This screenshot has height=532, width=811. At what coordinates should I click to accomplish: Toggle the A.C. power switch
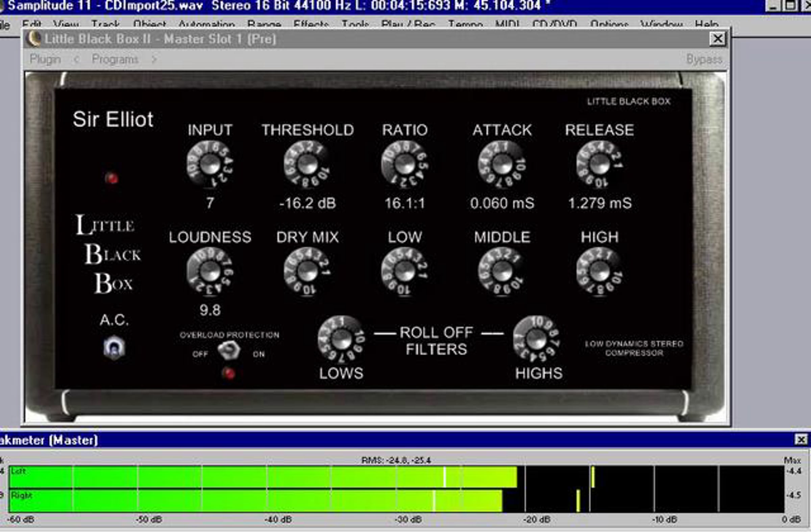tap(114, 348)
